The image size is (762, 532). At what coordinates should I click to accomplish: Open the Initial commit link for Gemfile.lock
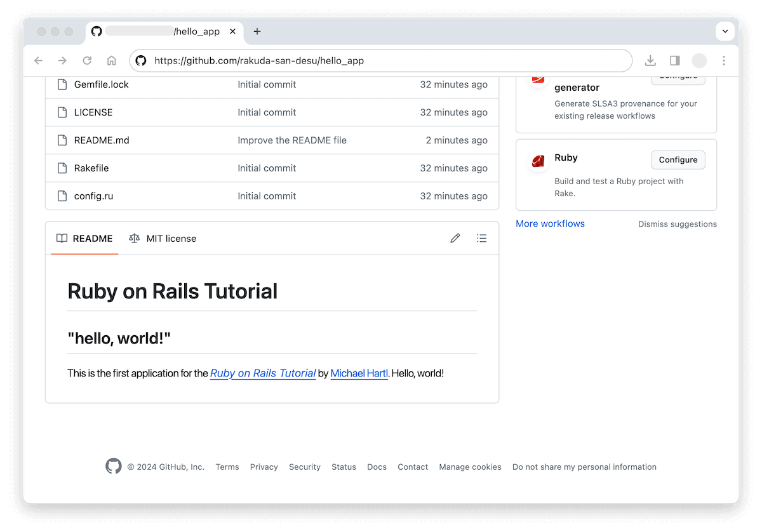pyautogui.click(x=267, y=84)
